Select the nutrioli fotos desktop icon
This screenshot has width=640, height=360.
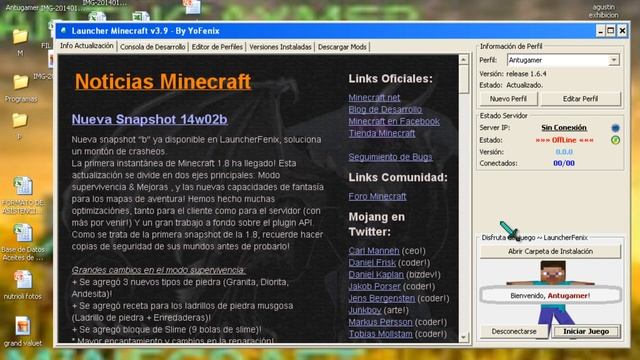point(23,285)
